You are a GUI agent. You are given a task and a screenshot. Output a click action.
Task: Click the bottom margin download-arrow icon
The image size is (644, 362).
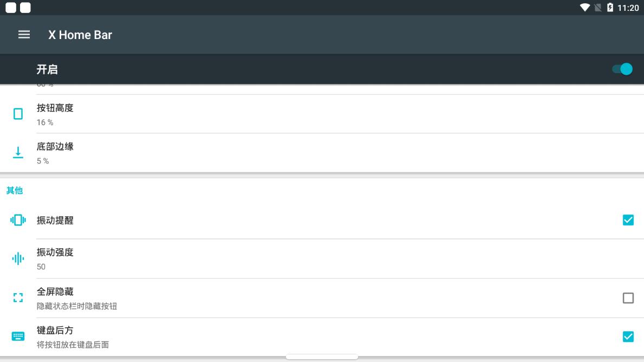tap(18, 153)
